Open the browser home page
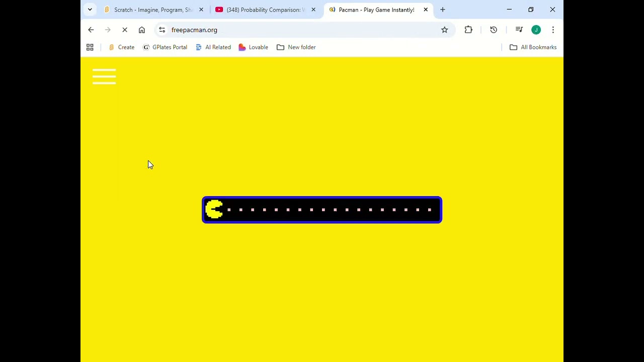Screen dimensions: 644x362 coord(142,30)
